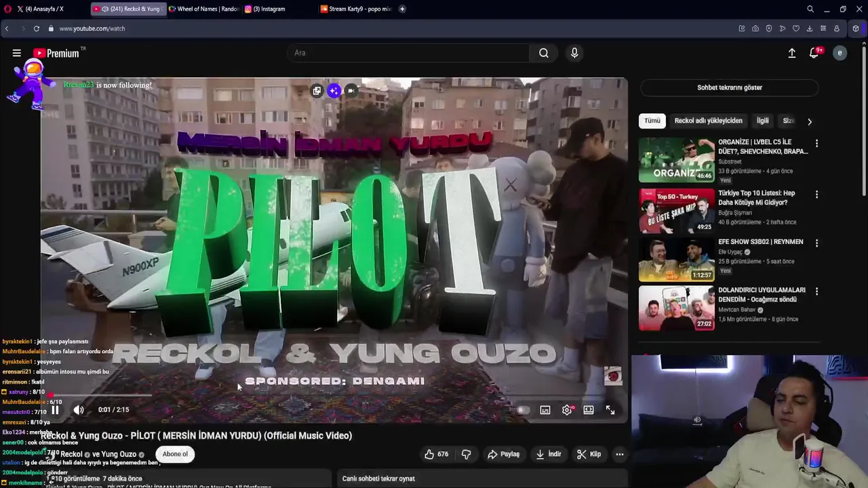Toggle subtitles captions in player
This screenshot has height=488, width=868.
point(545,410)
